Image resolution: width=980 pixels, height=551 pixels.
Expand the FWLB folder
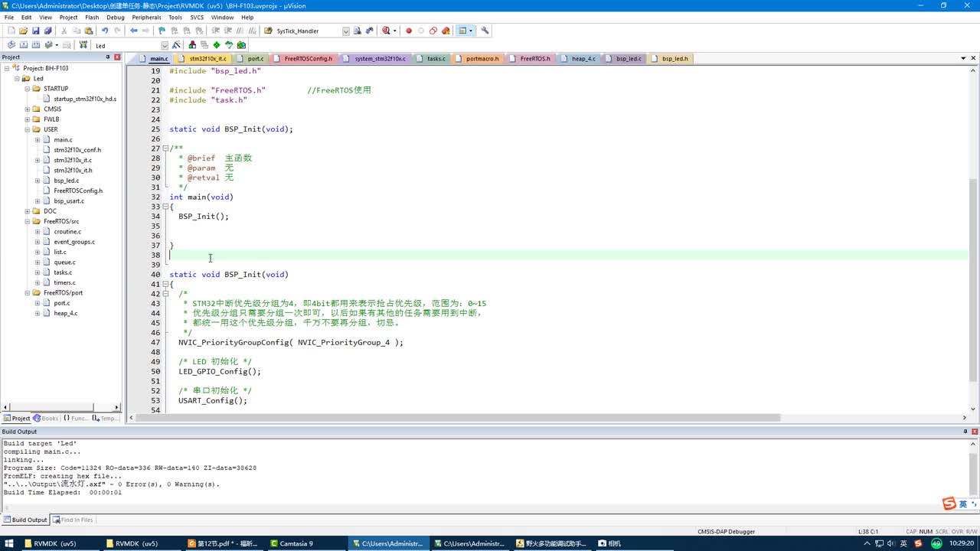27,119
